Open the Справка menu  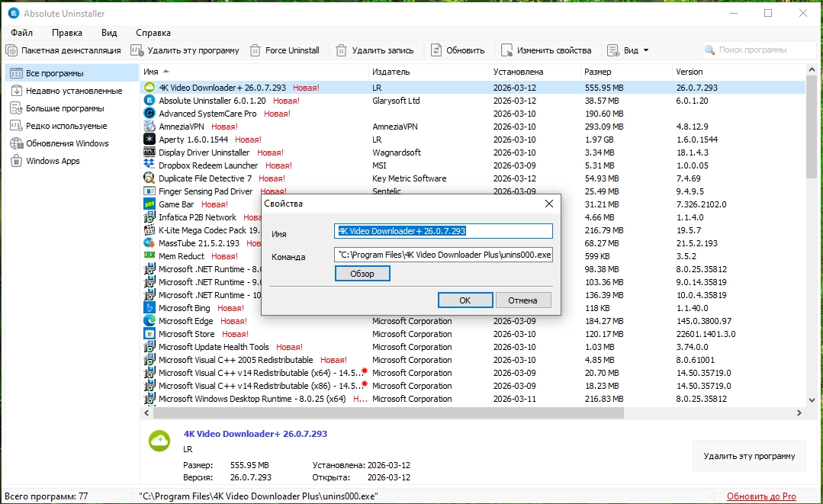pyautogui.click(x=153, y=33)
